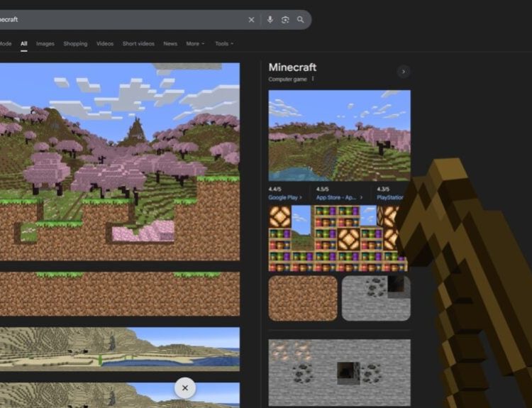Open the Tools dropdown
This screenshot has width=532, height=408.
[x=224, y=44]
